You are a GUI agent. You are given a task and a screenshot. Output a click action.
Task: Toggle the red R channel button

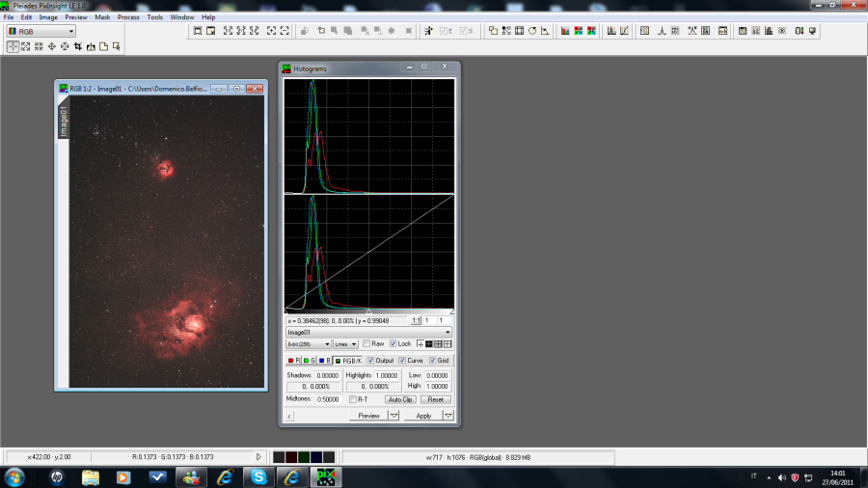(293, 360)
